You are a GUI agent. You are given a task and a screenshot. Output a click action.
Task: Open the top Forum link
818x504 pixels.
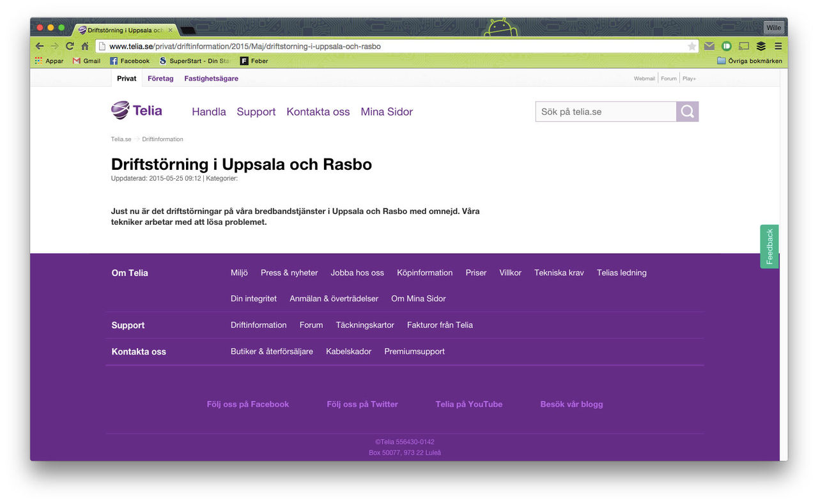coord(668,79)
